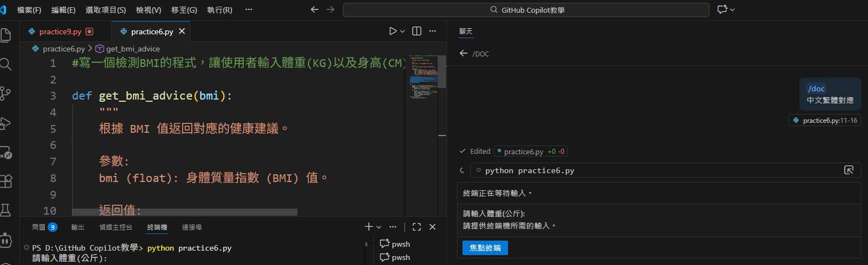Click the back arrow beside /DOC
This screenshot has height=265, width=868.
(464, 54)
